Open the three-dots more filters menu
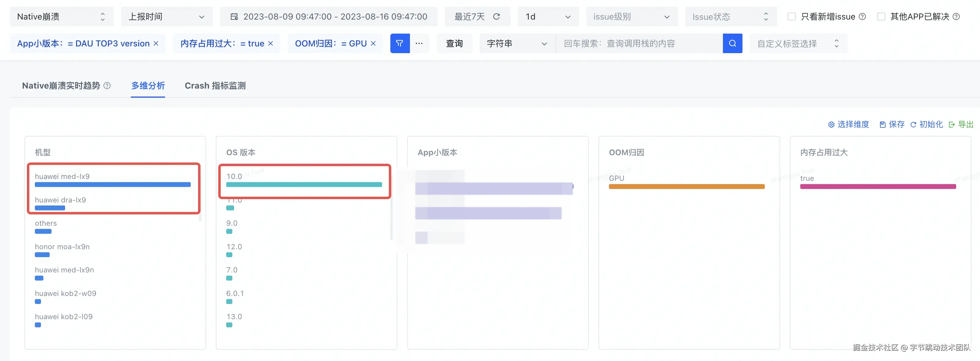Screen dimensions: 980x361 (419, 43)
